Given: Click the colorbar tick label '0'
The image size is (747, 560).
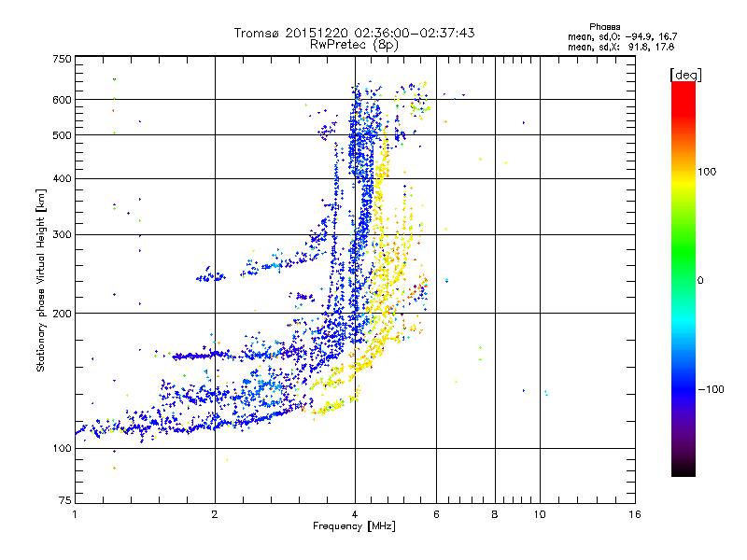Looking at the screenshot, I should [x=700, y=281].
